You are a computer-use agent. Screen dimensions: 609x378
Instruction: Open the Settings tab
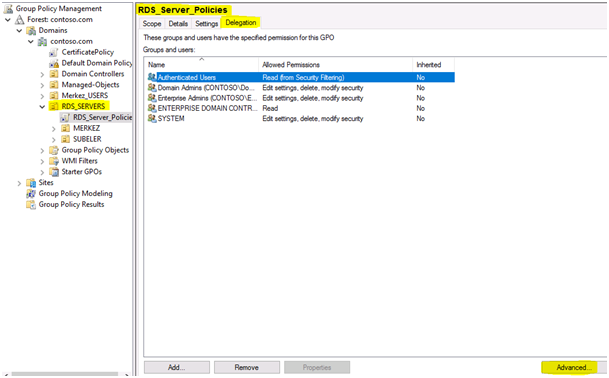206,24
